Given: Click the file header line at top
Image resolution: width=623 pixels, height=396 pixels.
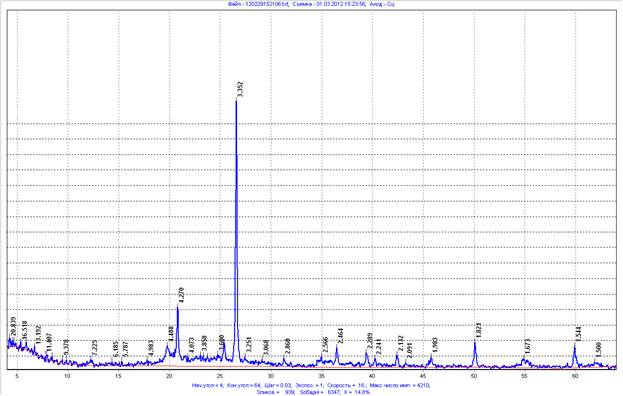Looking at the screenshot, I should (x=311, y=4).
